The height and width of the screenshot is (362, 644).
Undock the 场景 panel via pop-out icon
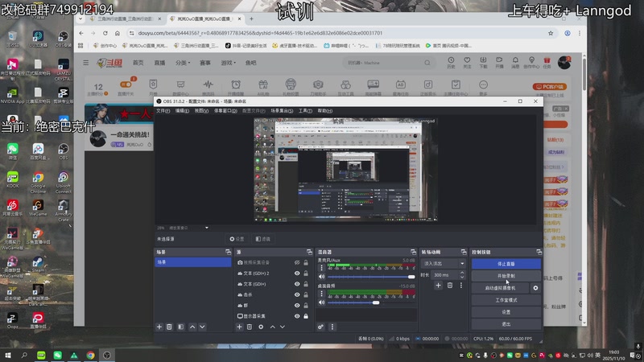[x=229, y=252]
